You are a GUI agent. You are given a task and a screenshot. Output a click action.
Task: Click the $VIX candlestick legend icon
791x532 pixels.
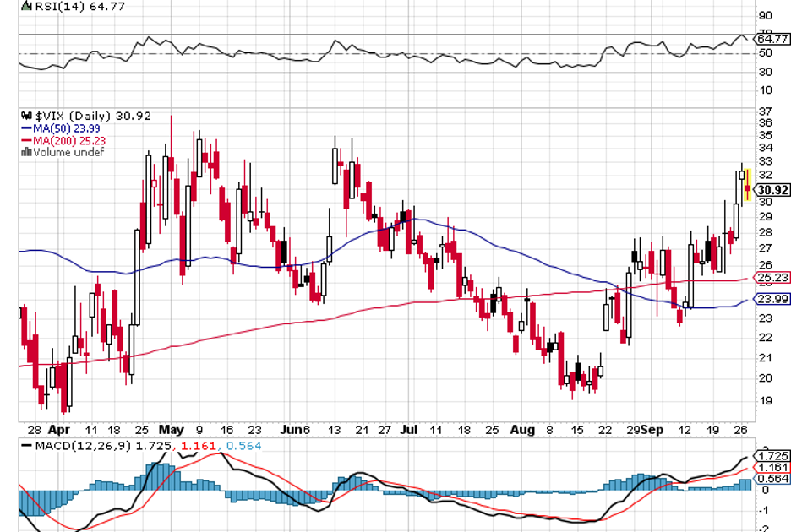27,116
